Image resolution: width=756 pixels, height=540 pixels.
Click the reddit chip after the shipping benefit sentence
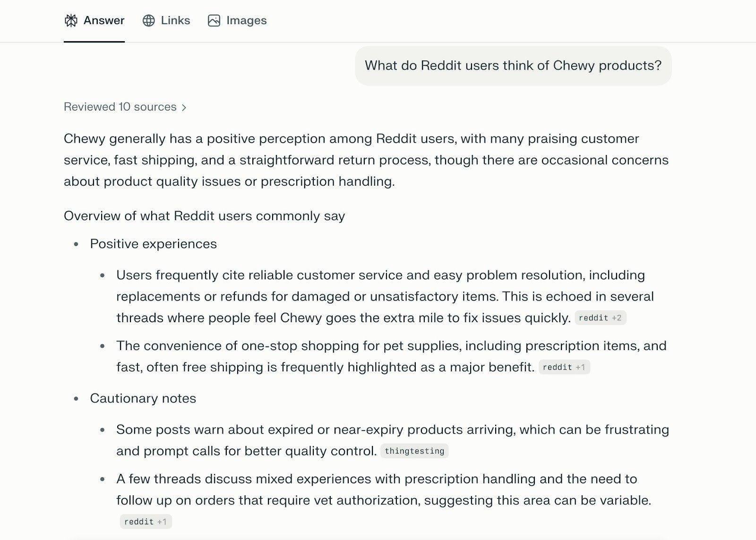click(x=564, y=367)
